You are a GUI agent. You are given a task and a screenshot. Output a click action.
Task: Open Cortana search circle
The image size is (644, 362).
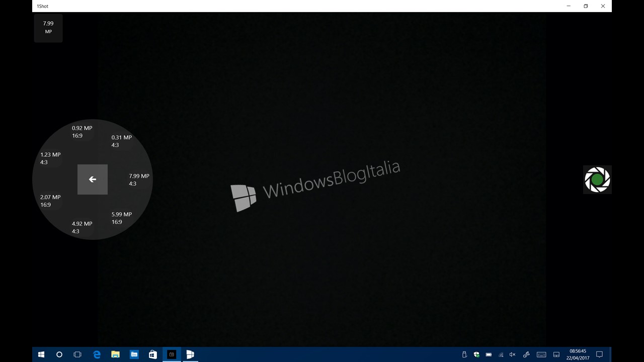(x=59, y=354)
